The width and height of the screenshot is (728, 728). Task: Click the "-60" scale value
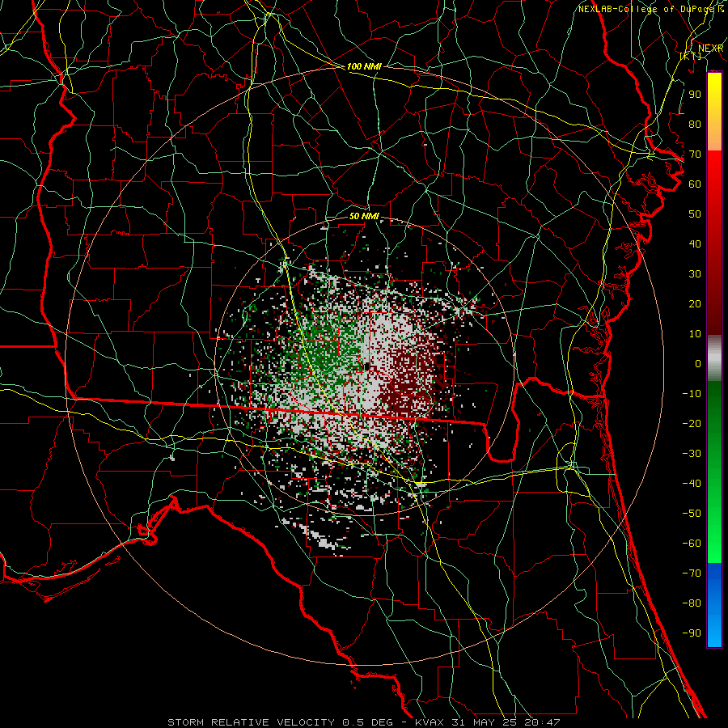point(692,544)
